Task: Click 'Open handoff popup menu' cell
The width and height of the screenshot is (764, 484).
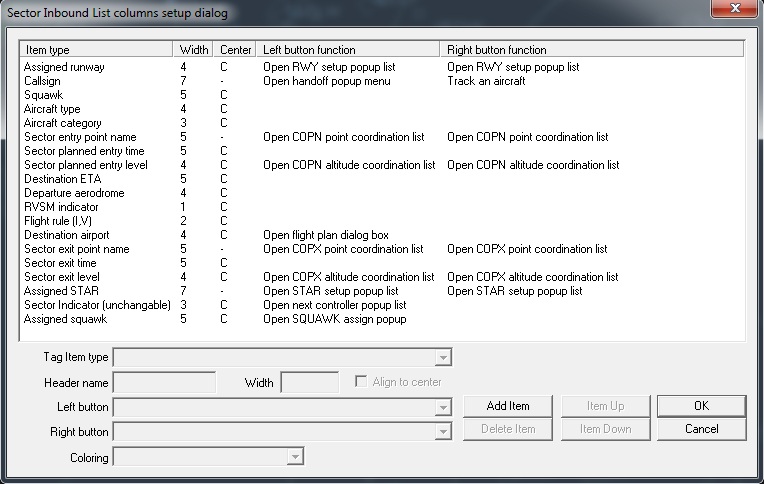Action: (x=327, y=81)
